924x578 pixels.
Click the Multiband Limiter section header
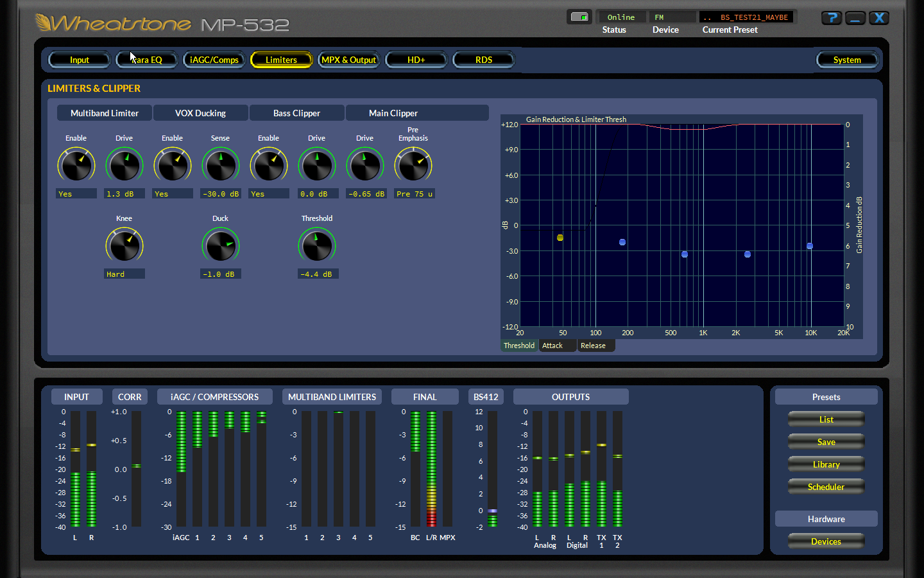click(x=105, y=113)
